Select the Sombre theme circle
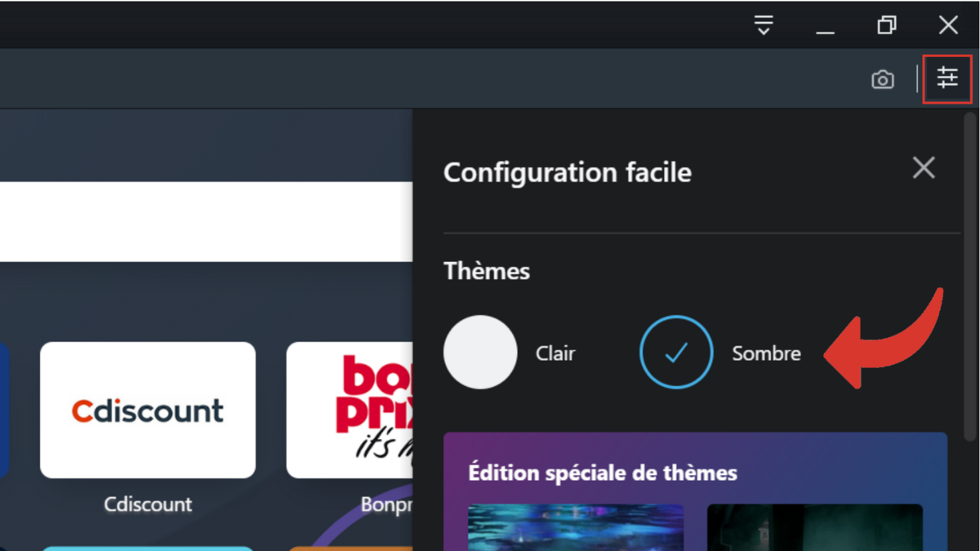 (676, 352)
